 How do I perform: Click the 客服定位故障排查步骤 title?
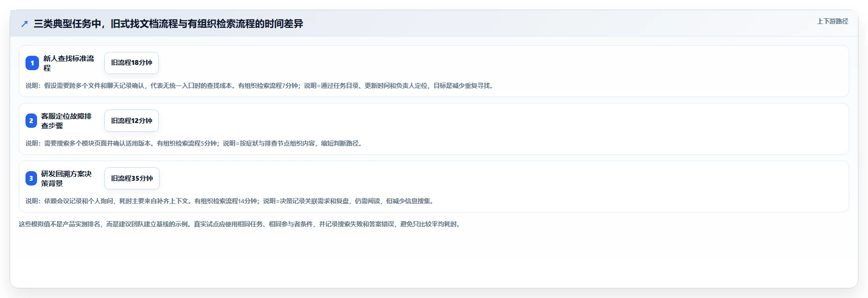pyautogui.click(x=66, y=121)
